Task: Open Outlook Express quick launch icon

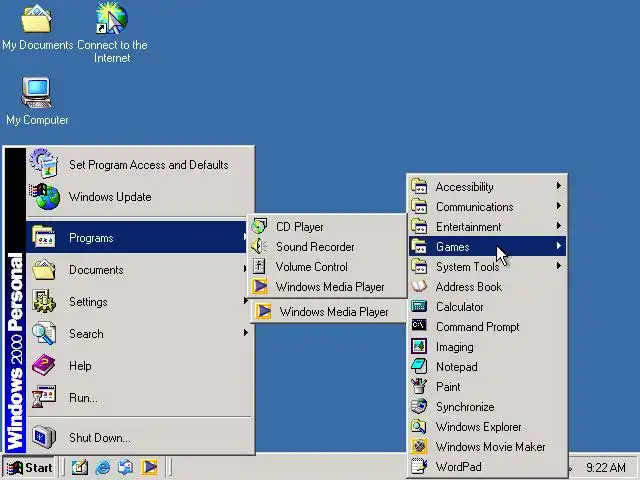Action: [x=125, y=467]
